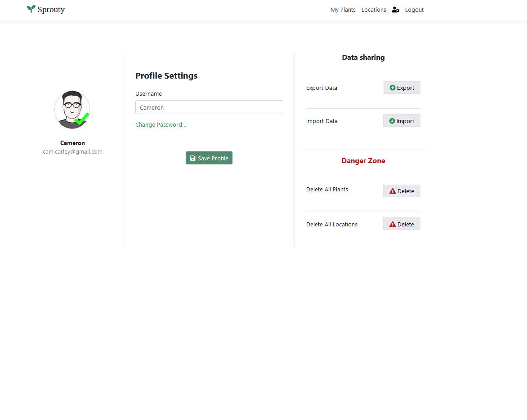The width and height of the screenshot is (527, 420).
Task: Click the Sprouty sprout logo icon
Action: click(31, 9)
